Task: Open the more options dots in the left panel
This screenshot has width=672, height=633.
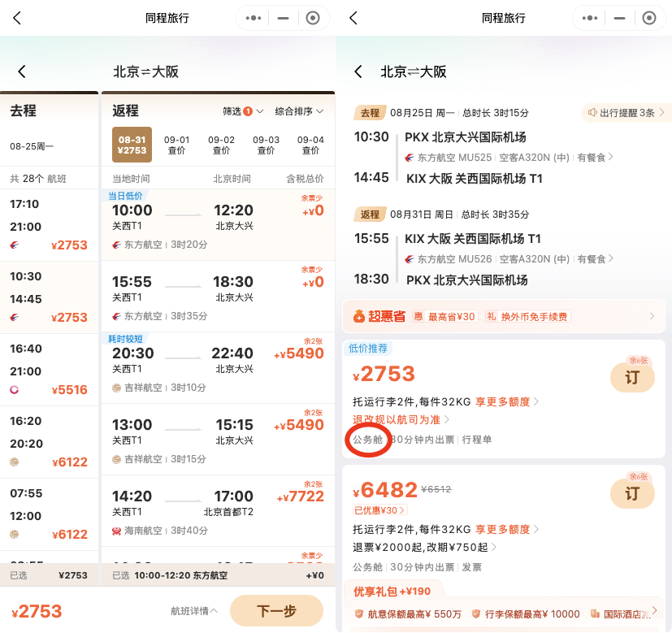Action: click(254, 18)
